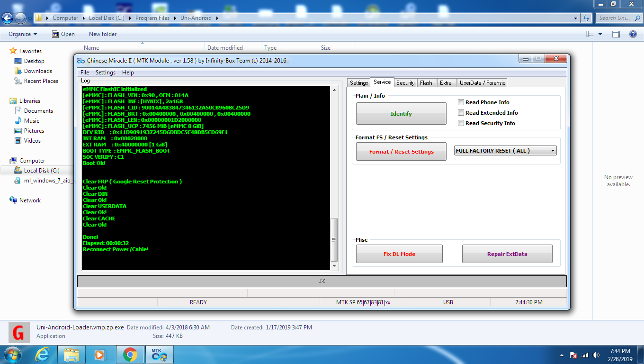Enable Read Security Info checkbox

point(461,123)
